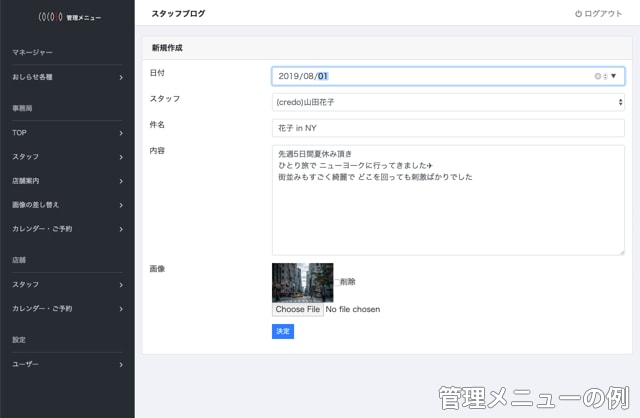
Task: Expand chevron next to TOP
Action: (x=121, y=133)
